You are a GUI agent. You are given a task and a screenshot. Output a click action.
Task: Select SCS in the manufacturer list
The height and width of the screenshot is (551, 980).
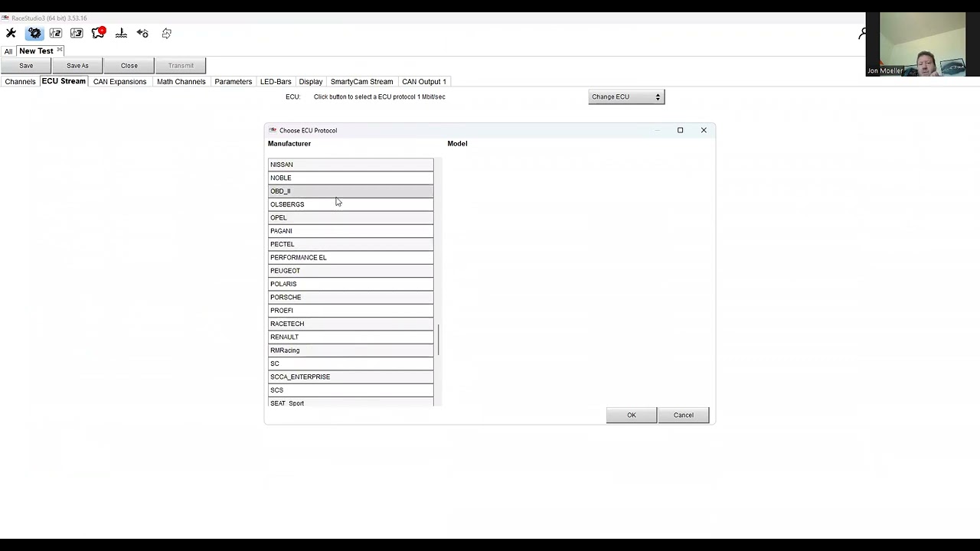(x=351, y=390)
